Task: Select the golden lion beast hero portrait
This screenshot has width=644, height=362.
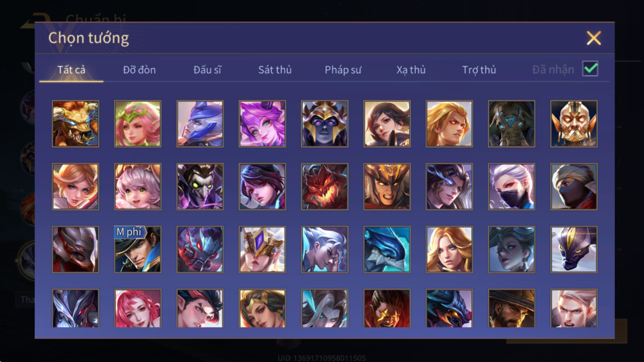Action: (x=75, y=124)
